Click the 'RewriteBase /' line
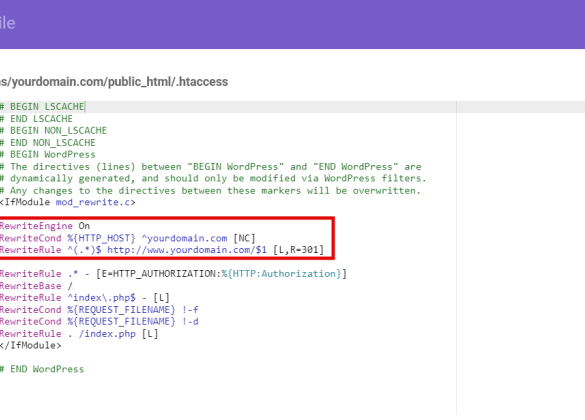The height and width of the screenshot is (420, 585). 36,286
